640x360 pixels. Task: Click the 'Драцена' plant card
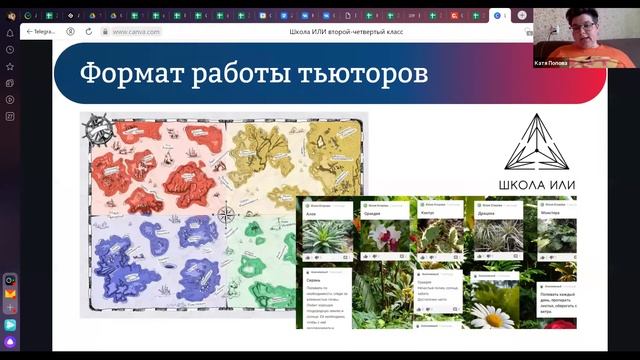[499, 231]
